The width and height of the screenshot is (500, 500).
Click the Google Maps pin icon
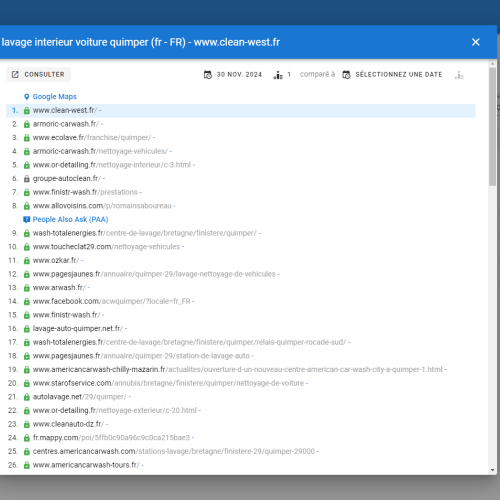click(x=27, y=97)
